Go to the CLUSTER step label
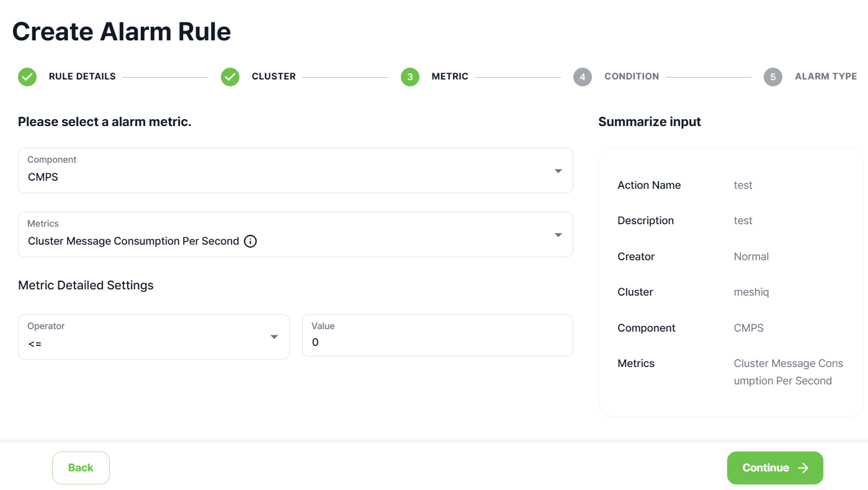The width and height of the screenshot is (868, 490). [274, 76]
